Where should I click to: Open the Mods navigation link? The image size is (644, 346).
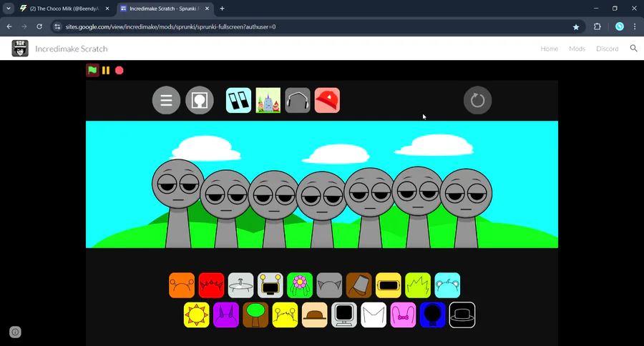coord(577,49)
